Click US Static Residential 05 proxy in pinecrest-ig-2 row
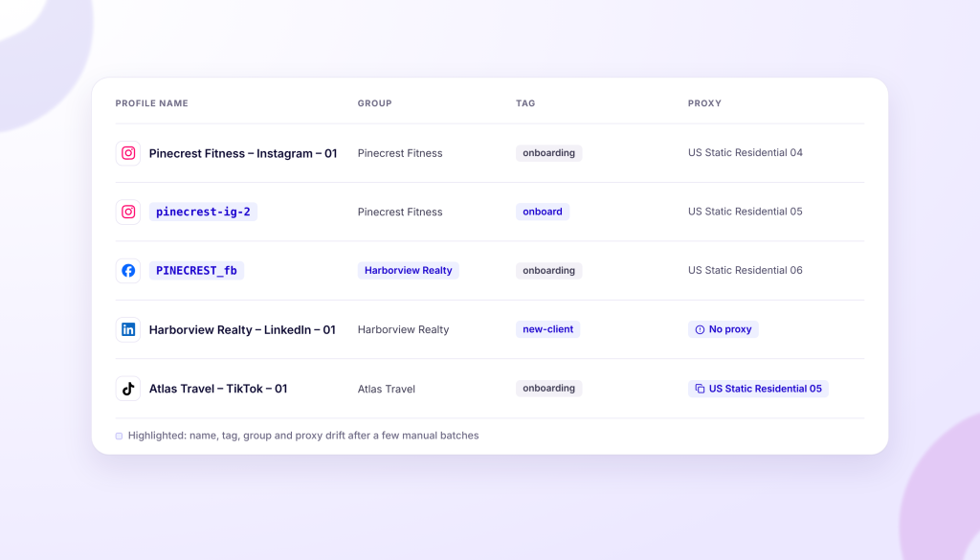980x560 pixels. coord(745,212)
